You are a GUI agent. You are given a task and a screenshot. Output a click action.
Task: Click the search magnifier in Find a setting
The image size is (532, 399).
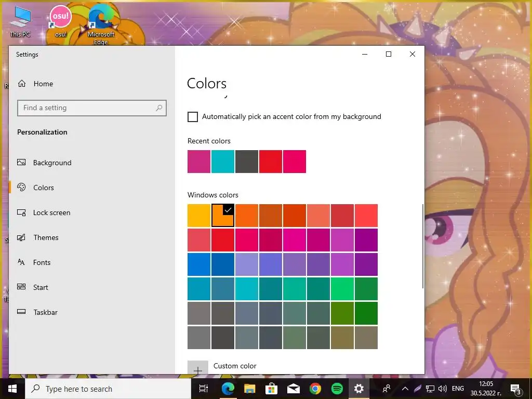(x=159, y=108)
